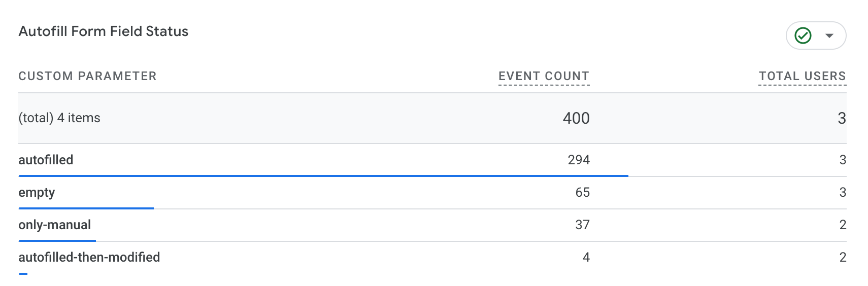Image resolution: width=868 pixels, height=286 pixels.
Task: Click the autofilled event count 294
Action: click(579, 160)
